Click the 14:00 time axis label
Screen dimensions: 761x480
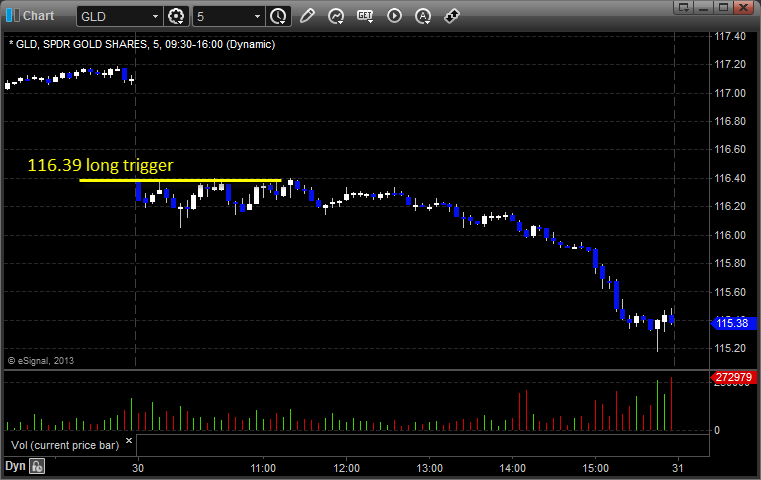pos(513,468)
